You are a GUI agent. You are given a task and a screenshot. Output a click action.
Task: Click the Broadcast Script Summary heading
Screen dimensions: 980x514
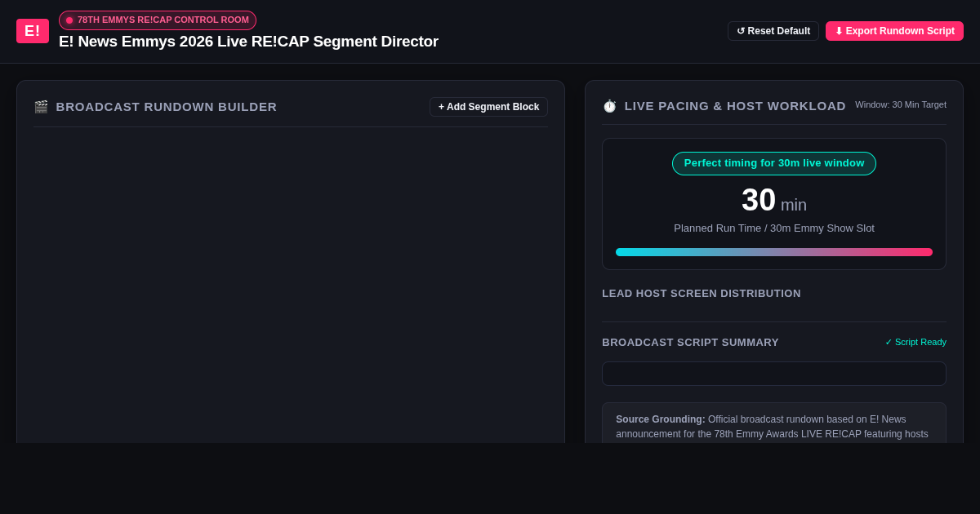point(690,343)
